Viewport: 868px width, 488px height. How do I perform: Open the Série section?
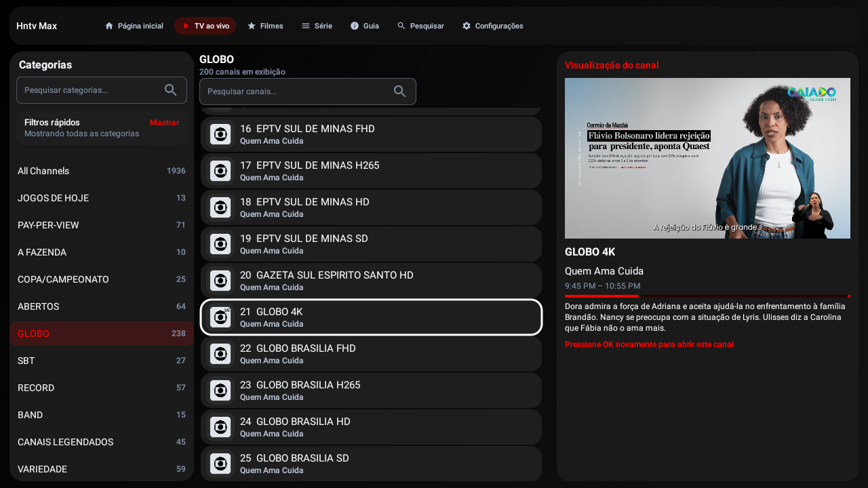point(317,26)
